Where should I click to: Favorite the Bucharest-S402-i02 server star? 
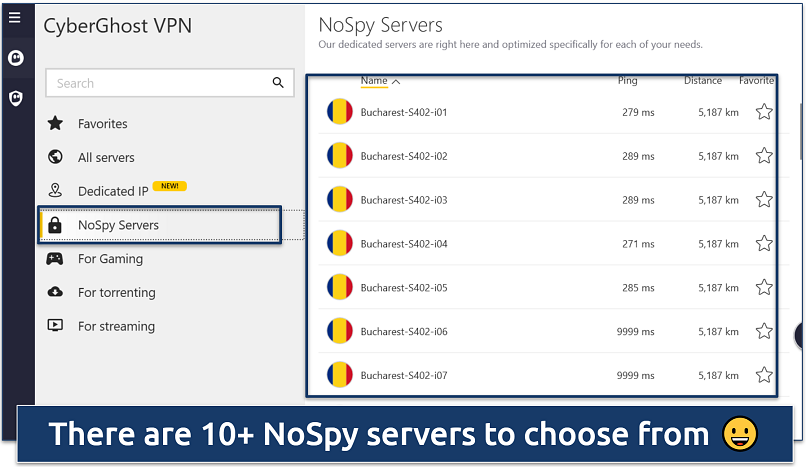(764, 155)
